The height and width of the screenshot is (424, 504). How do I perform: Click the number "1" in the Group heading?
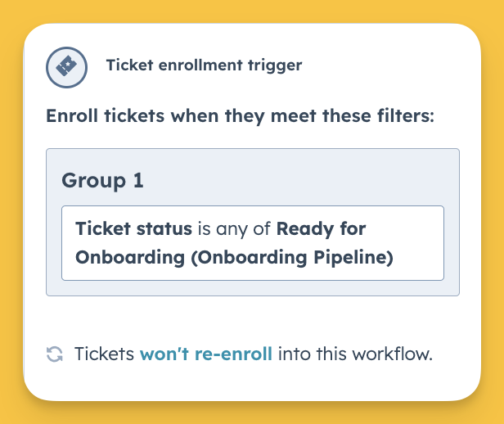(x=138, y=180)
